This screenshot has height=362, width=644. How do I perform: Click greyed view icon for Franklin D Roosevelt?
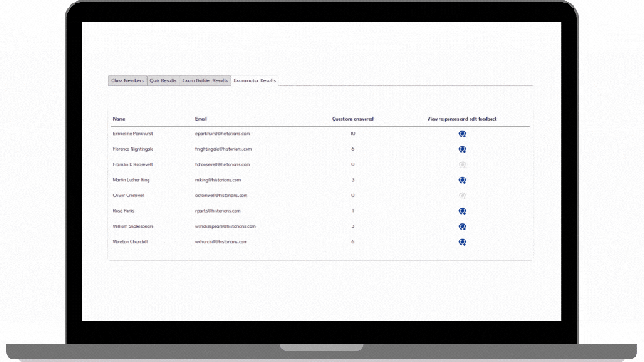click(462, 164)
